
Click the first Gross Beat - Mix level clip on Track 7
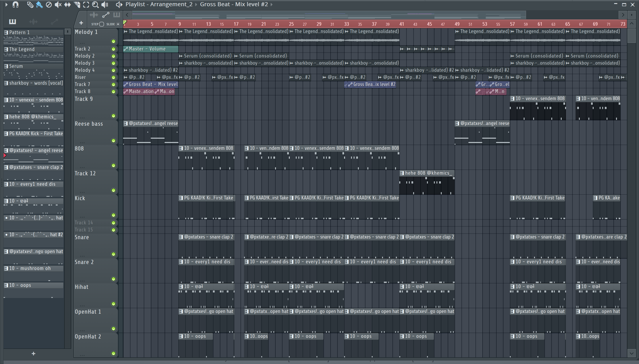pyautogui.click(x=151, y=84)
